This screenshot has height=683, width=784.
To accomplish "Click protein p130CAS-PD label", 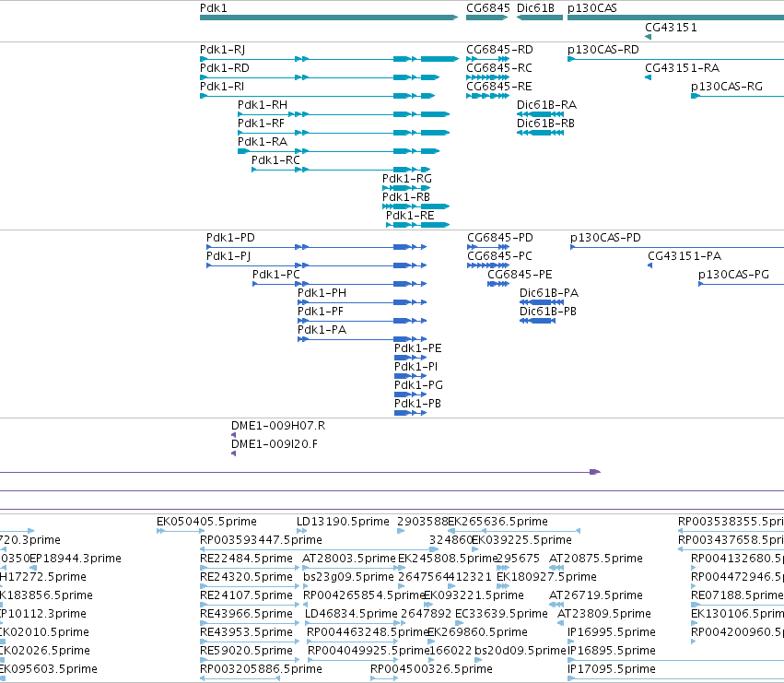I will (605, 238).
